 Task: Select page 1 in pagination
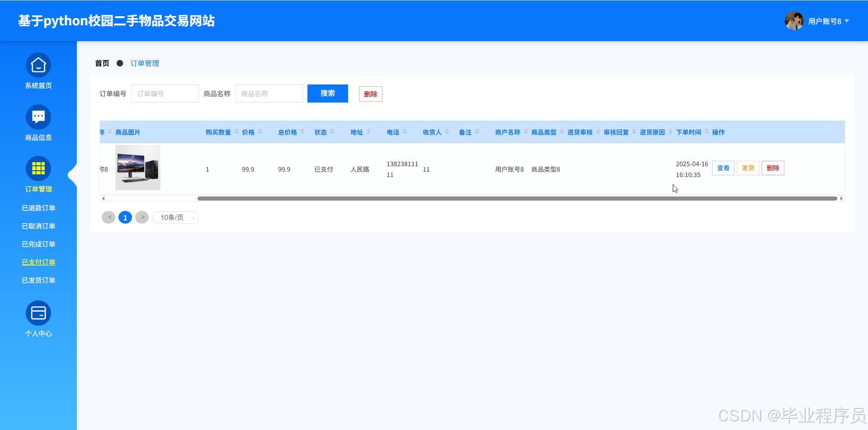pos(125,217)
